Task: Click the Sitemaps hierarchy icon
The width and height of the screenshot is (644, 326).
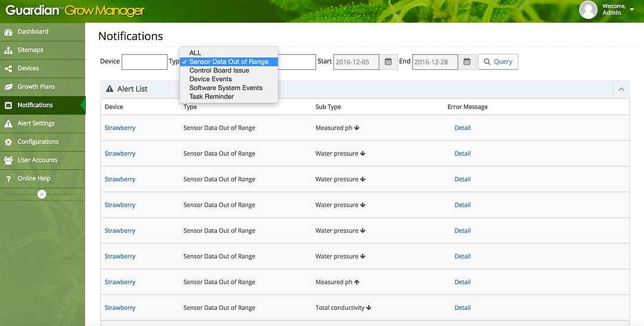Action: coord(8,50)
